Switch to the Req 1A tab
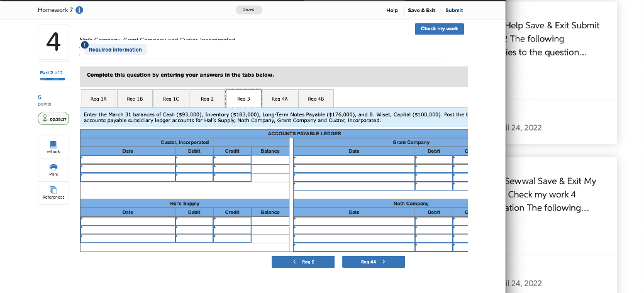This screenshot has width=644, height=293. tap(99, 99)
